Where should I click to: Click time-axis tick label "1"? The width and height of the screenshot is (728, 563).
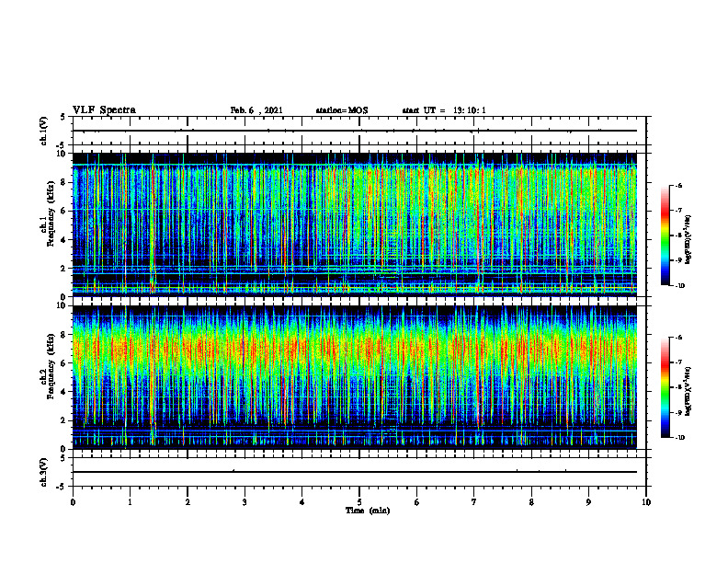[x=130, y=502]
